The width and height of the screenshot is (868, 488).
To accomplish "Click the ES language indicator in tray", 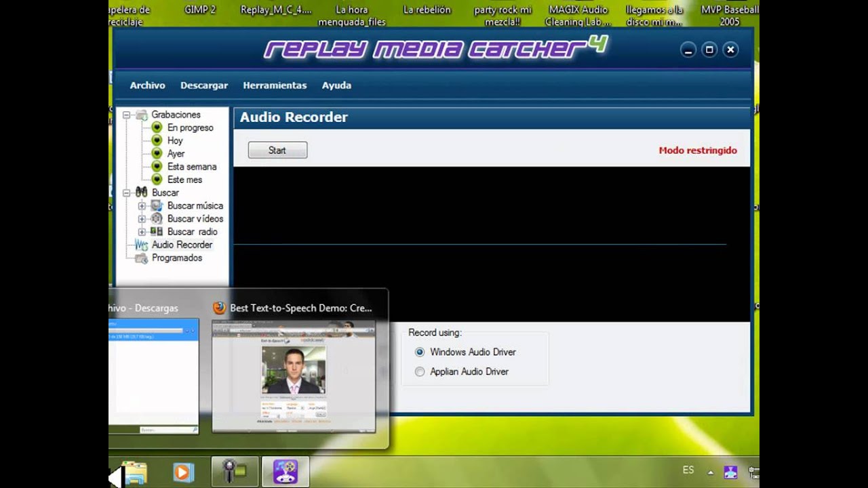I will click(688, 470).
